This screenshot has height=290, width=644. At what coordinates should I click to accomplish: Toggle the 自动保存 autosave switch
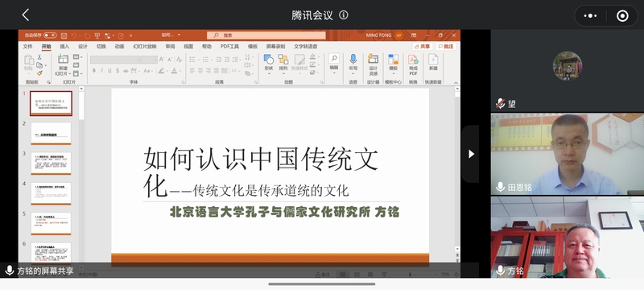tap(50, 35)
